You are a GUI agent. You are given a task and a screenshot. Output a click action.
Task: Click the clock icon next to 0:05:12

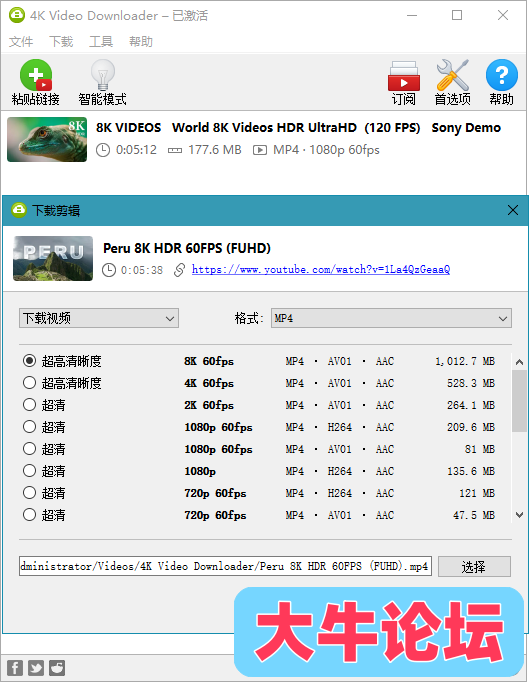pos(103,150)
